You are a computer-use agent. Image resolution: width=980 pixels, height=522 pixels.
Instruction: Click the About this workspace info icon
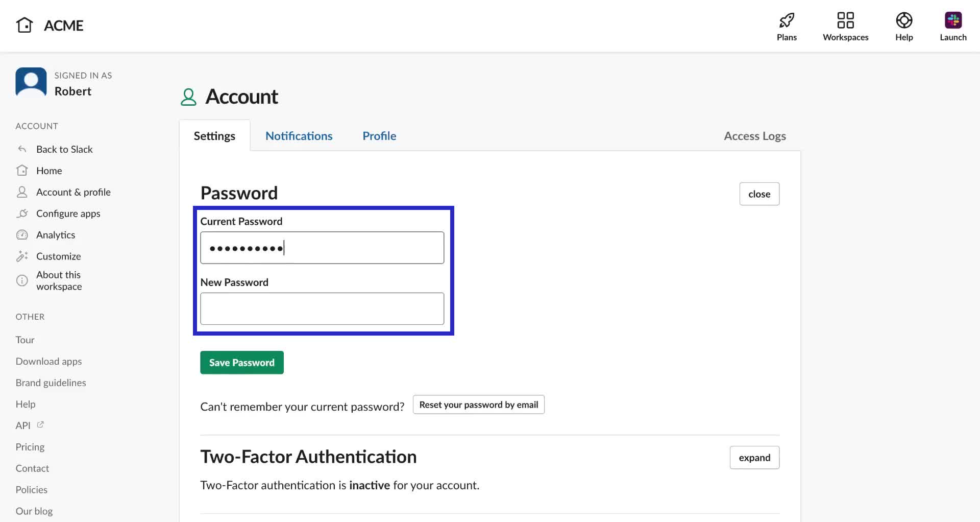[22, 280]
